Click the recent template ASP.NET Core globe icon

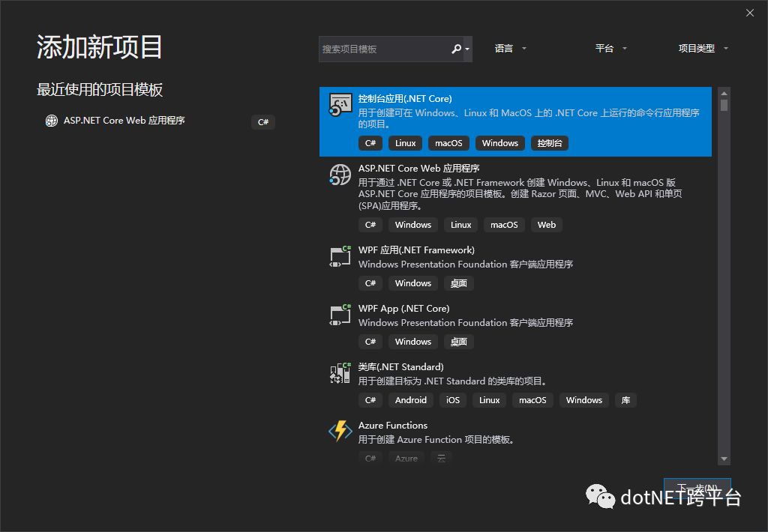click(52, 121)
